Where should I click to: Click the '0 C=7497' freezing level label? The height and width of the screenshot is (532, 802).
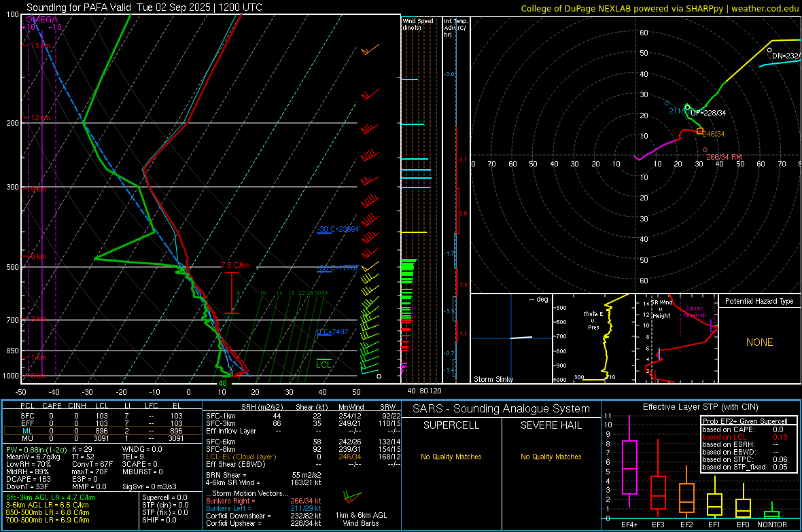(333, 332)
